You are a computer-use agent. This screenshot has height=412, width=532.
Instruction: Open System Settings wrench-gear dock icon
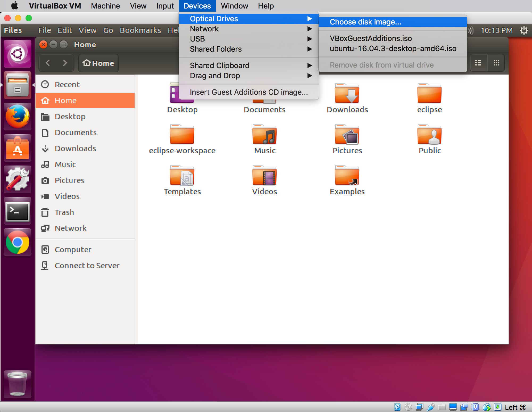tap(18, 179)
